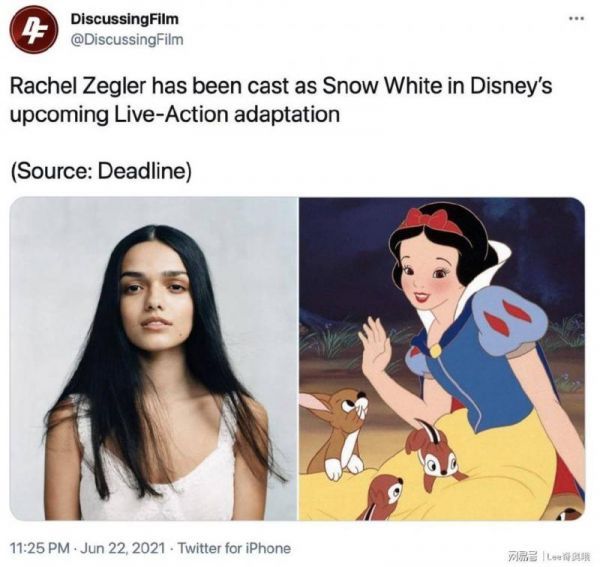Open the @DiscussingFilm handle link
This screenshot has width=600, height=567.
coord(127,39)
